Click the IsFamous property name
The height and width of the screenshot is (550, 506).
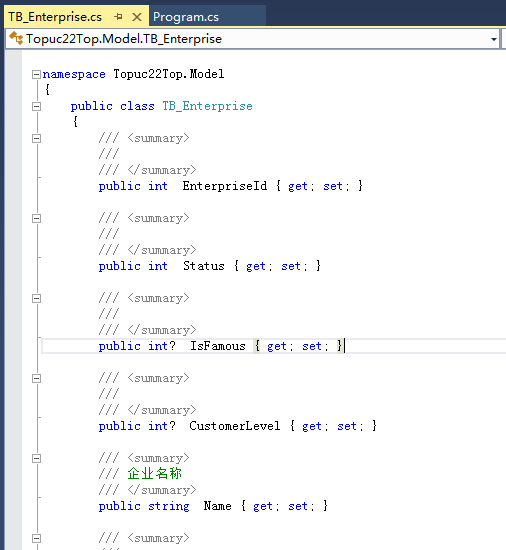218,346
